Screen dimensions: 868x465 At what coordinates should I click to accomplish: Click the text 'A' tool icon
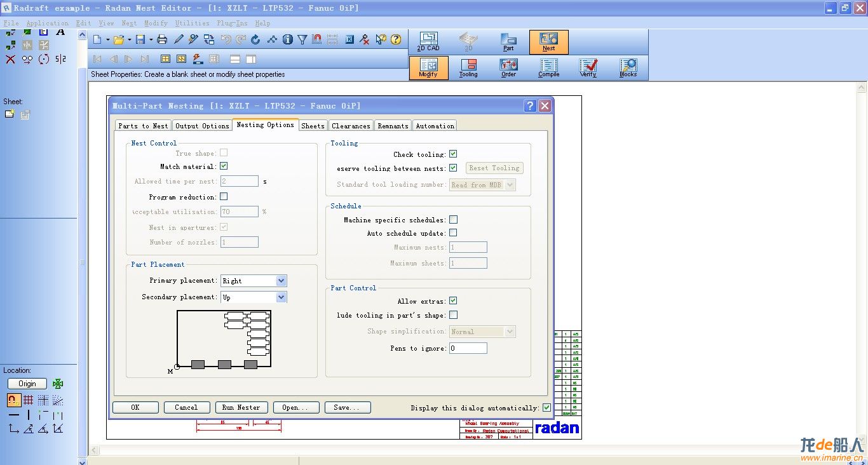tap(60, 32)
